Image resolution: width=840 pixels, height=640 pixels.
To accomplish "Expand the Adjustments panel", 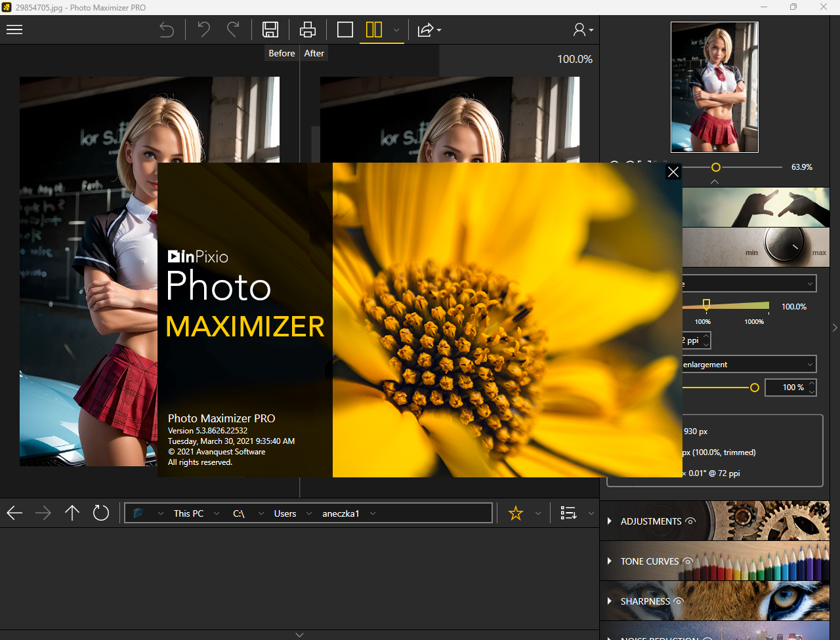I will [x=609, y=521].
